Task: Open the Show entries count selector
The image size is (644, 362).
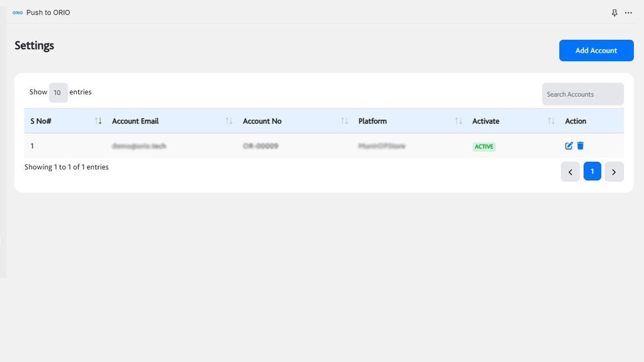Action: click(58, 93)
